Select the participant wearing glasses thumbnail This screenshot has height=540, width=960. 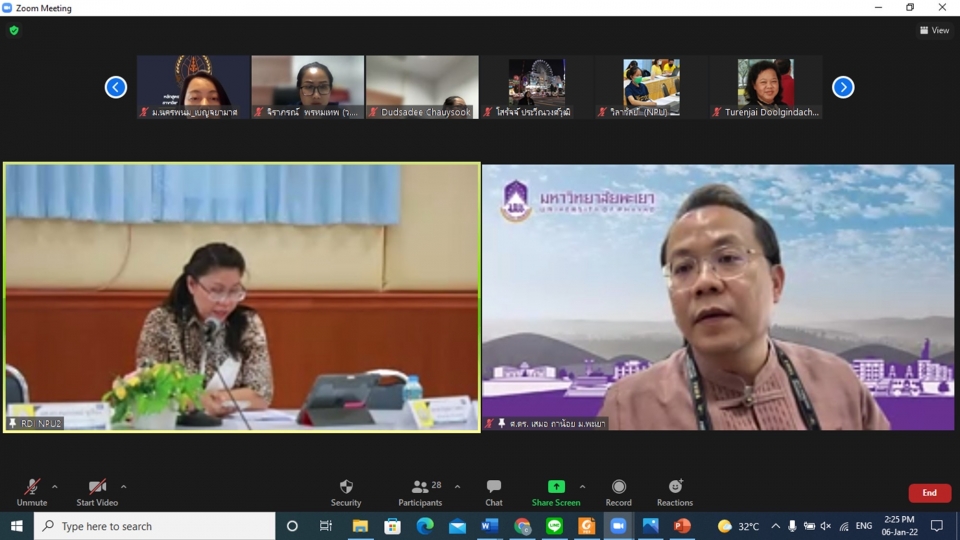[x=308, y=87]
